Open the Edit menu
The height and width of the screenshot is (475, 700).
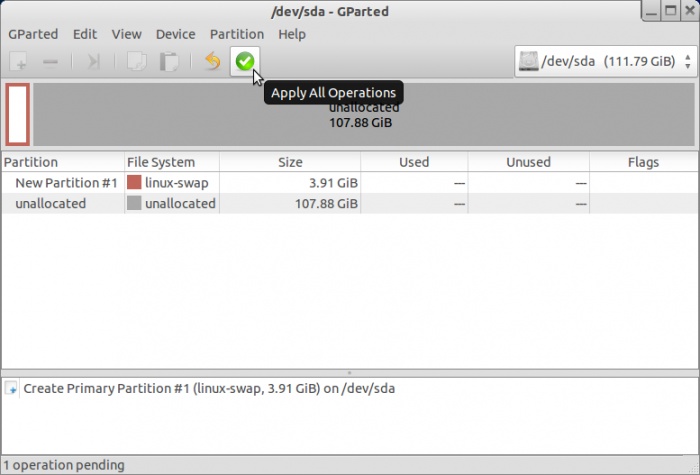pyautogui.click(x=85, y=34)
